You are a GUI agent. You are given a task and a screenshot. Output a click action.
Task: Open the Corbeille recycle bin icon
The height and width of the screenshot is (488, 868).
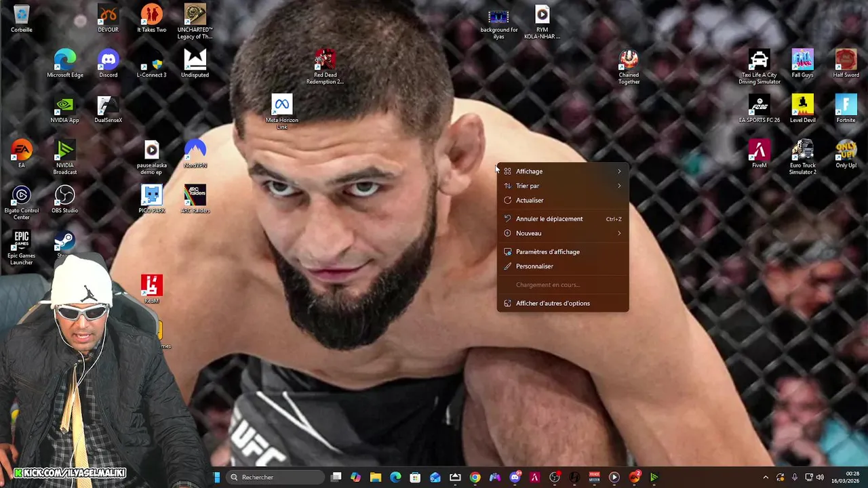click(x=21, y=18)
